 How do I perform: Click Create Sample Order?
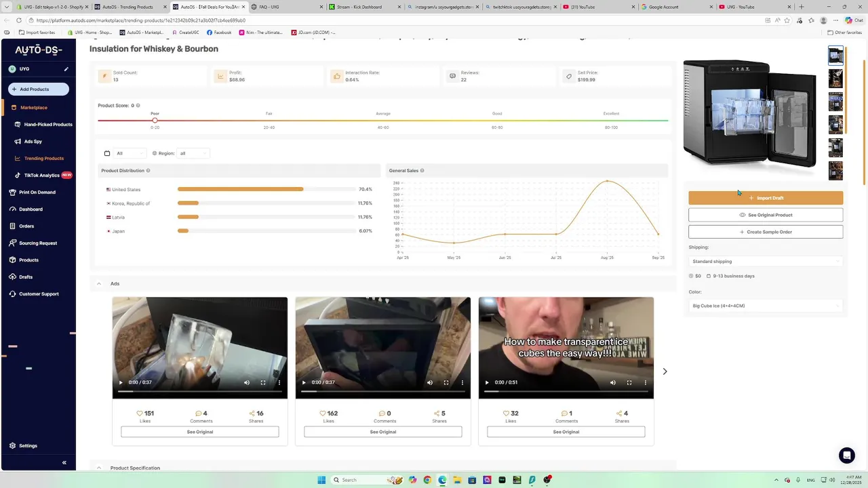pos(766,232)
